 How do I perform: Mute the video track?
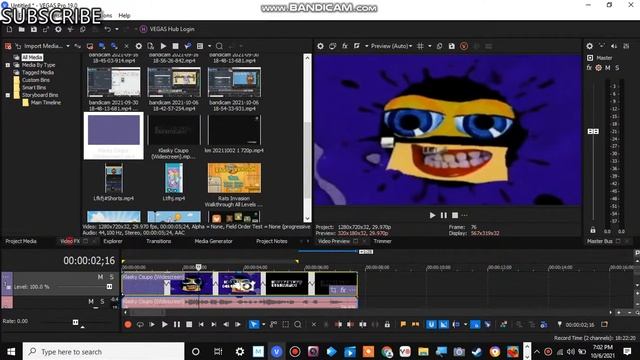(100, 277)
